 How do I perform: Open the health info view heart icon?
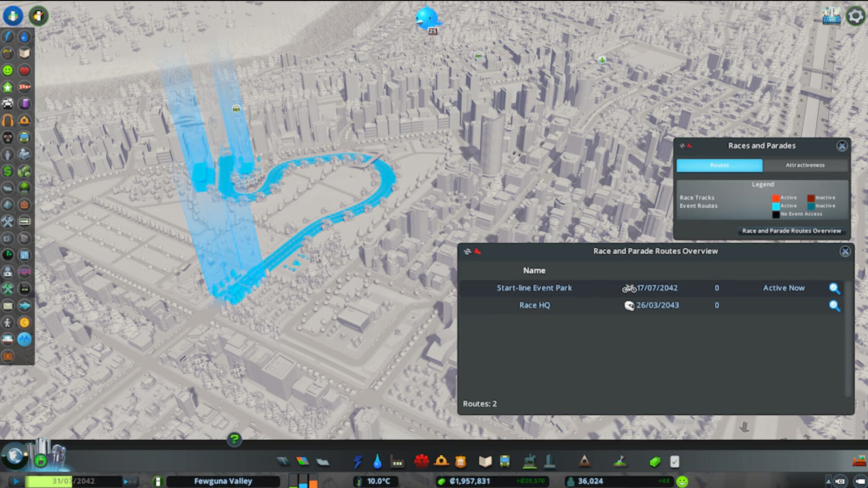point(24,70)
